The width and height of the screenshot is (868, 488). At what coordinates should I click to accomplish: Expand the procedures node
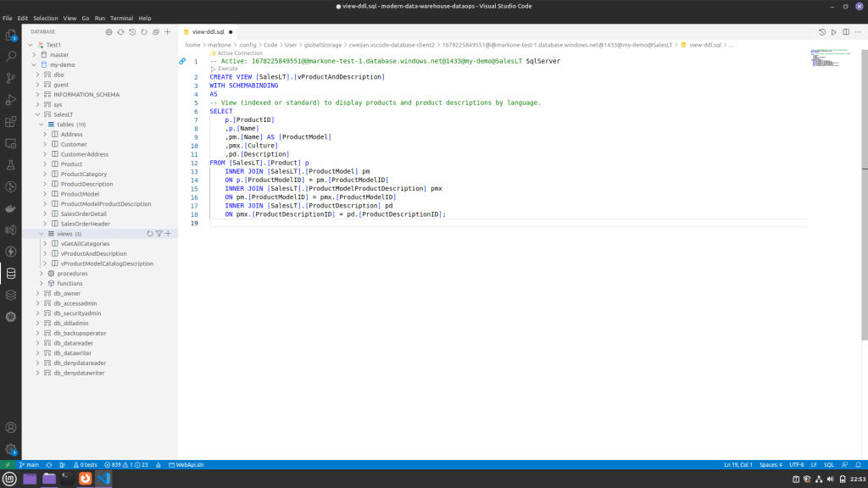tap(41, 274)
